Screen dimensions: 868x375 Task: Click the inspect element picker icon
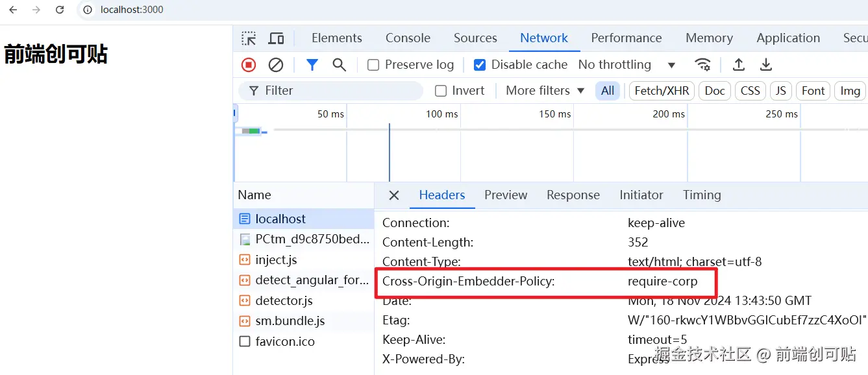(249, 38)
